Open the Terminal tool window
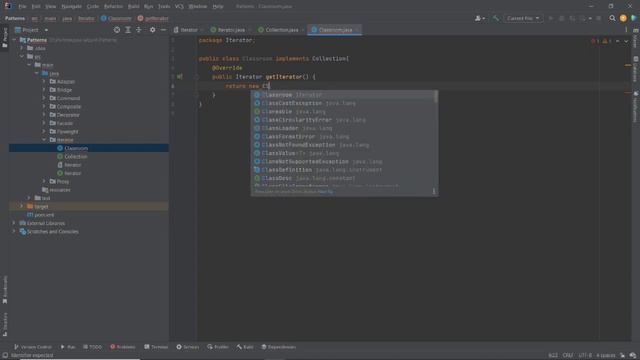The height and width of the screenshot is (360, 640). [x=156, y=347]
